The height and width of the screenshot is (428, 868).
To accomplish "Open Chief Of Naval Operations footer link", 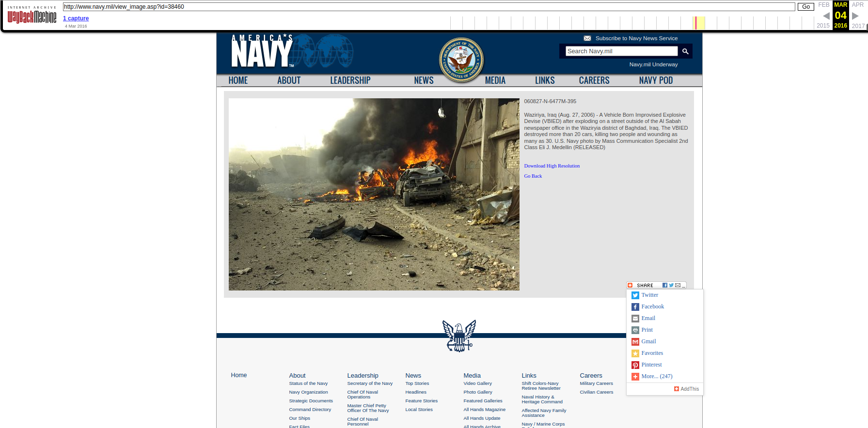I will [363, 395].
